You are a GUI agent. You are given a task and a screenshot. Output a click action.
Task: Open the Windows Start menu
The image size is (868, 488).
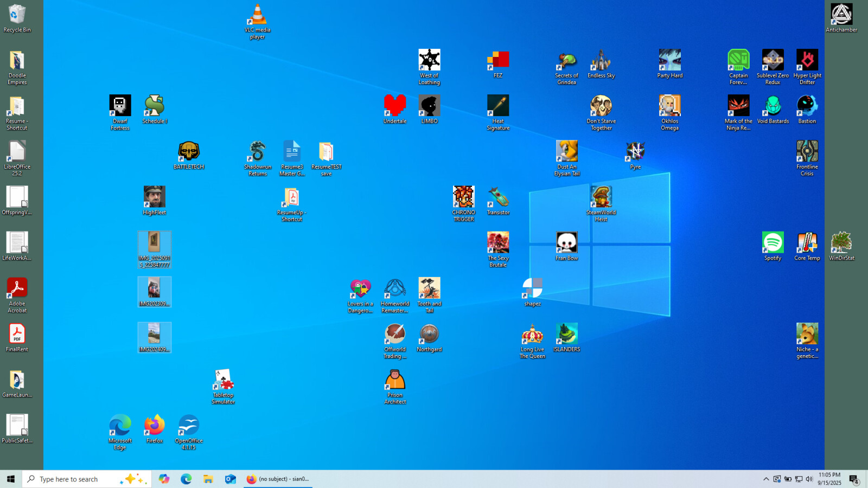pyautogui.click(x=10, y=479)
